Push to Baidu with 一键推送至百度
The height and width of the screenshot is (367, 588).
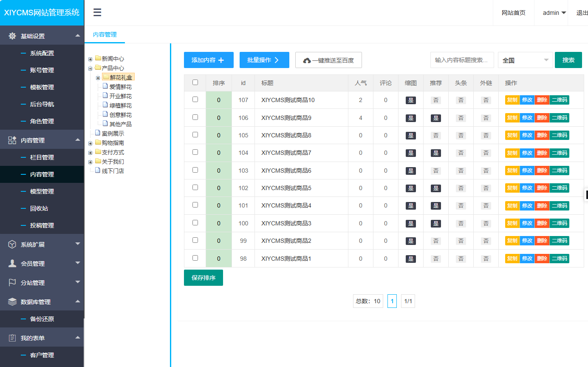click(328, 60)
